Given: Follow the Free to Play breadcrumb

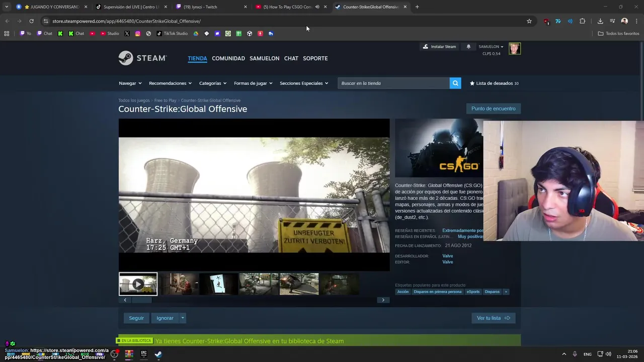Looking at the screenshot, I should (165, 101).
